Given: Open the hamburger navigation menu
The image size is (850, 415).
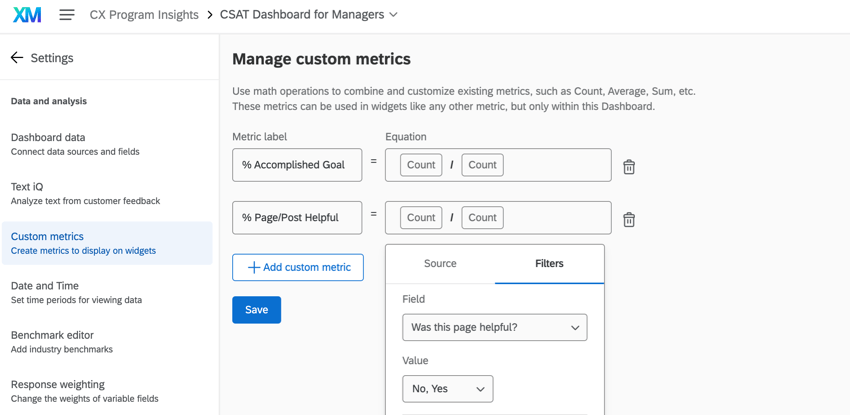Looking at the screenshot, I should point(67,15).
